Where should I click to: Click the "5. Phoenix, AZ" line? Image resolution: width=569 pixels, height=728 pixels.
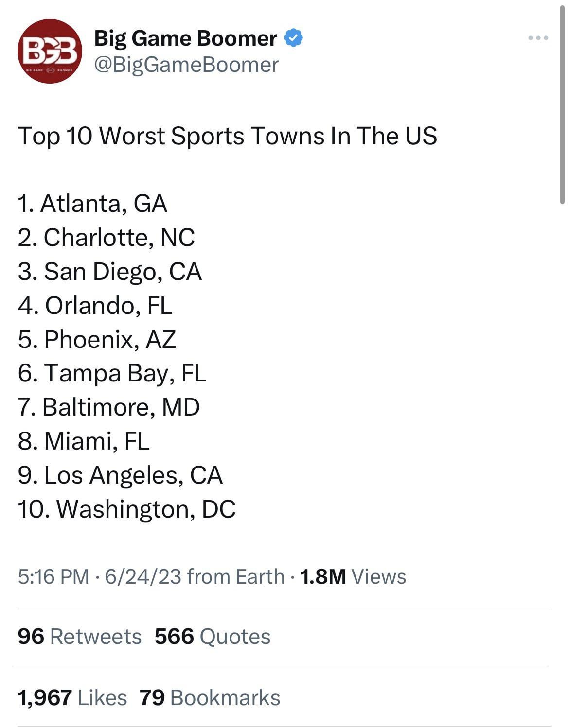tap(97, 339)
